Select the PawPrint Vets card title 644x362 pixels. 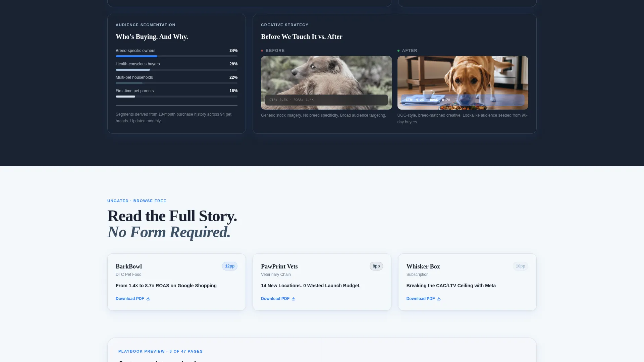tap(279, 266)
